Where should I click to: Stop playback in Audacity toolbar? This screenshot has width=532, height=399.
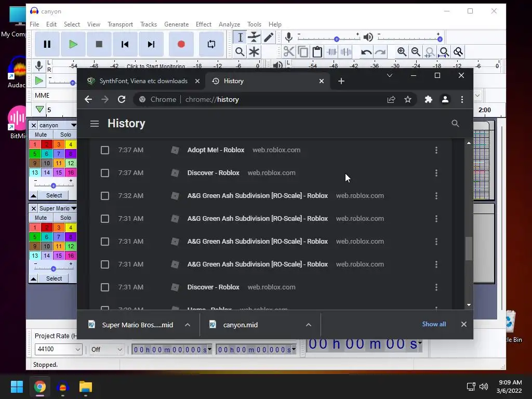[99, 44]
